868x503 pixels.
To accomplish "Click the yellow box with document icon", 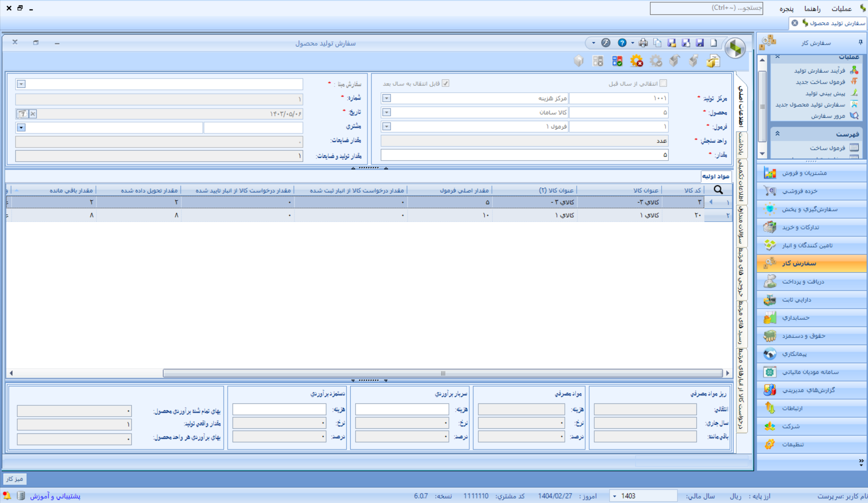I will point(713,61).
